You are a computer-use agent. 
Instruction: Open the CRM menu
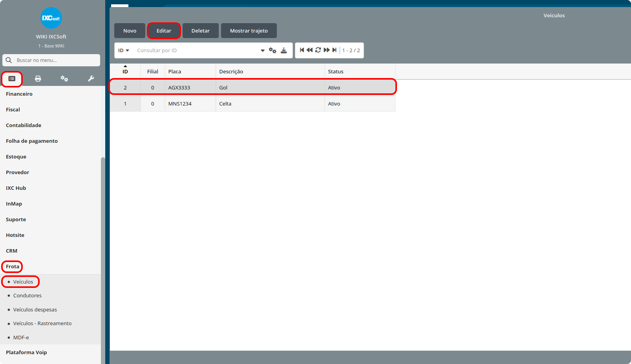[12, 251]
